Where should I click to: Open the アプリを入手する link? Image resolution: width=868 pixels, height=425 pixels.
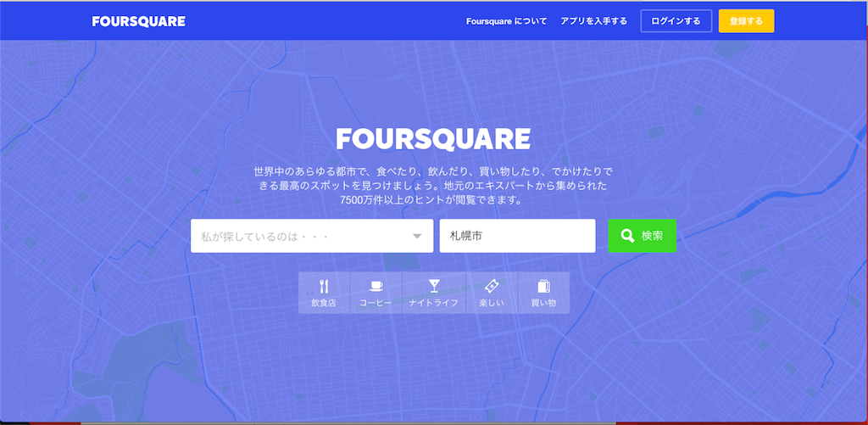(593, 21)
